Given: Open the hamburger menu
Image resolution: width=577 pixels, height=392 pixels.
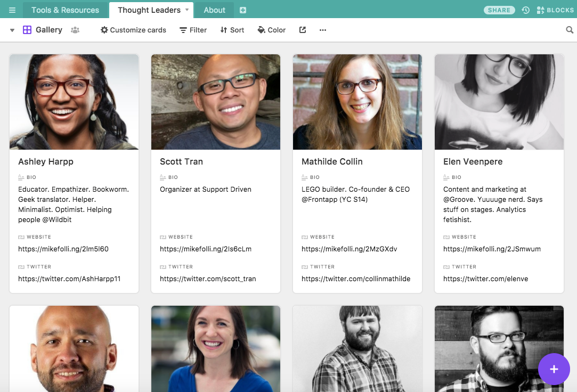Looking at the screenshot, I should pyautogui.click(x=12, y=10).
